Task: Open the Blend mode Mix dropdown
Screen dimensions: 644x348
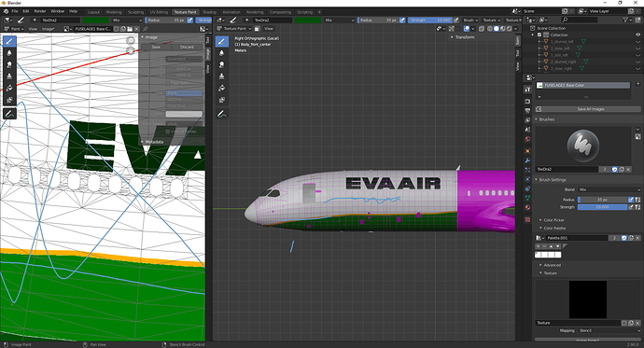Action: point(609,189)
